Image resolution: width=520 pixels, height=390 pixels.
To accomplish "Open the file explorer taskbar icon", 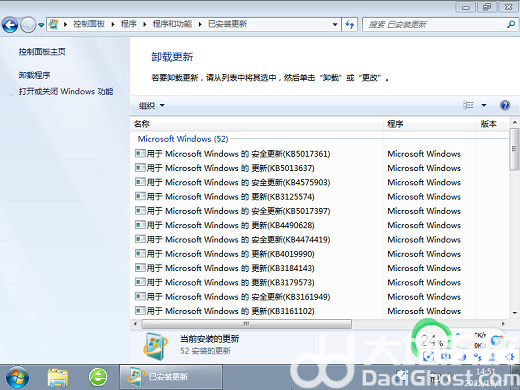I will (58, 377).
